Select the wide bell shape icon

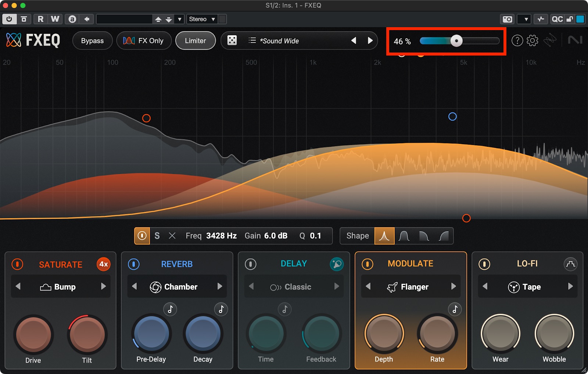(x=404, y=236)
